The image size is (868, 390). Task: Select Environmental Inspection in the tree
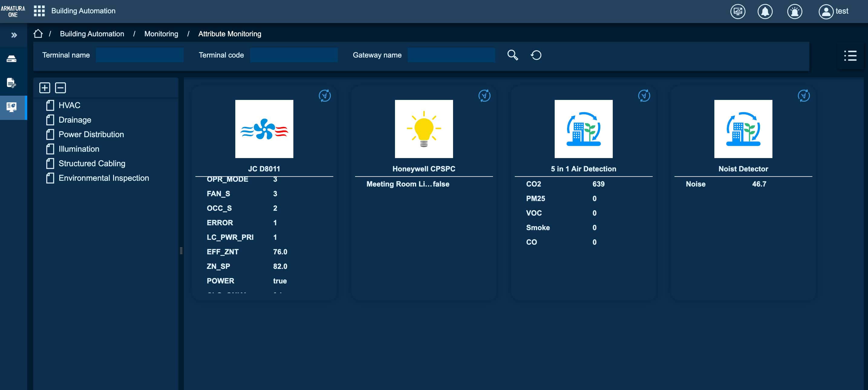pos(103,178)
